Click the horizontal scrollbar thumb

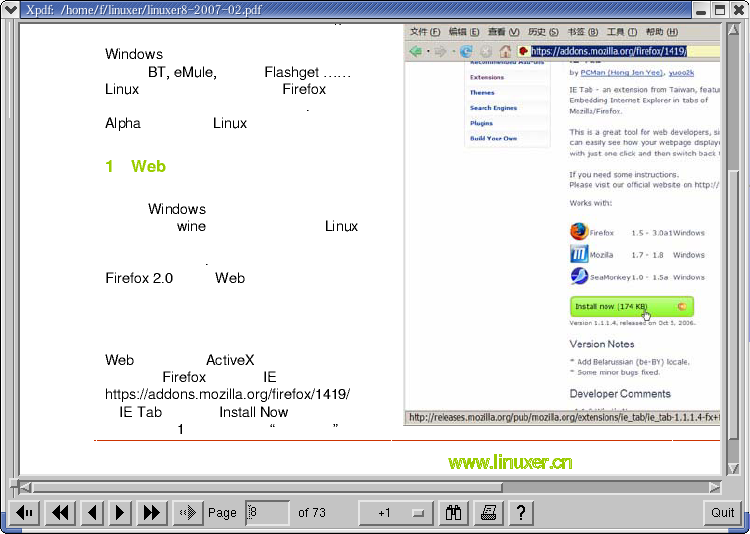267,487
